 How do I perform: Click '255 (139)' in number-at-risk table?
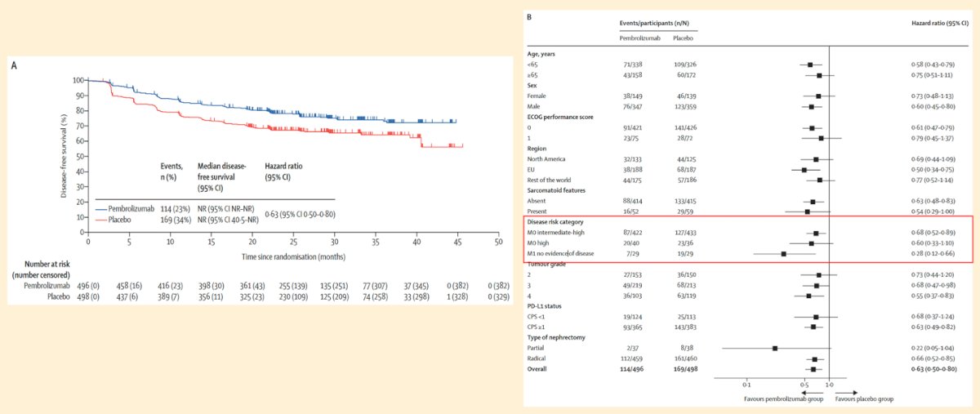293,286
